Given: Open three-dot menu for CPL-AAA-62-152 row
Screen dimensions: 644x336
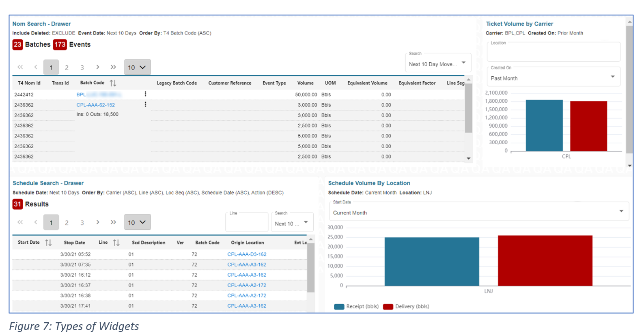Looking at the screenshot, I should (x=145, y=104).
